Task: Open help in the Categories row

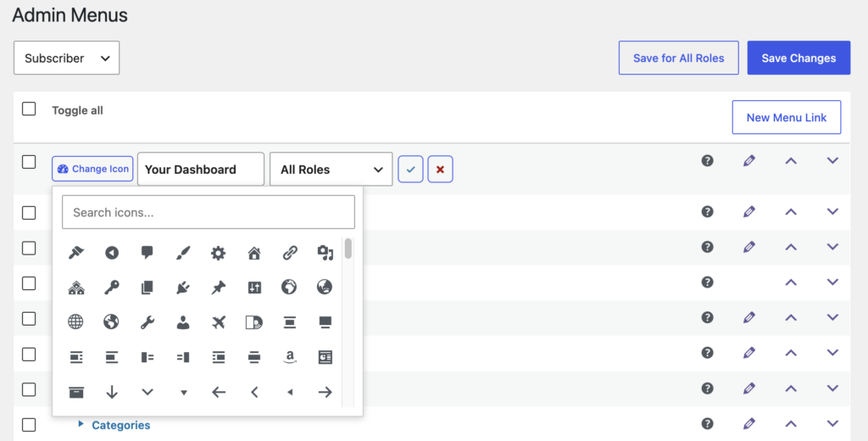Action: pyautogui.click(x=707, y=424)
